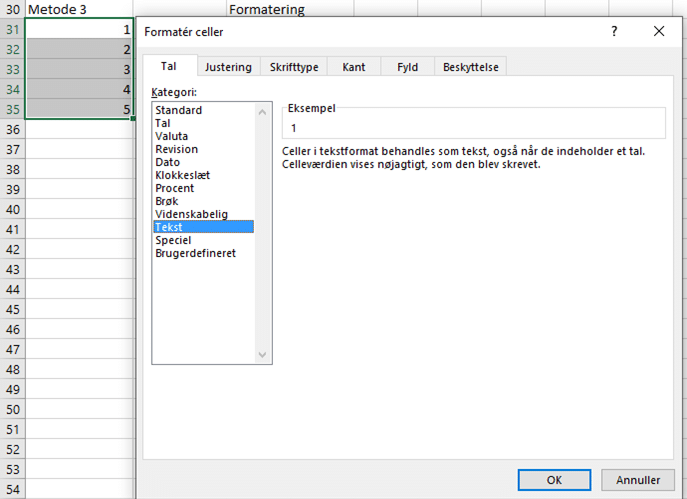
Task: Go to the Fyld tab
Action: pyautogui.click(x=407, y=67)
